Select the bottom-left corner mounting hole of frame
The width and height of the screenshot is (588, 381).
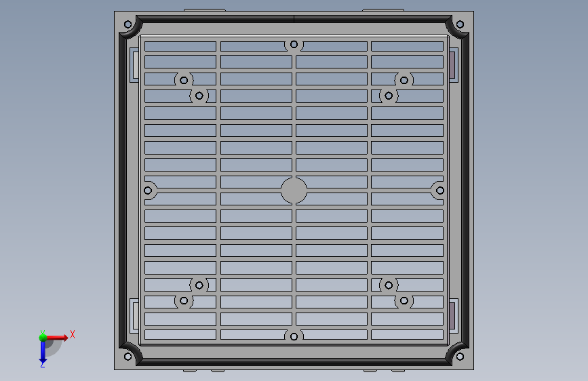click(128, 356)
